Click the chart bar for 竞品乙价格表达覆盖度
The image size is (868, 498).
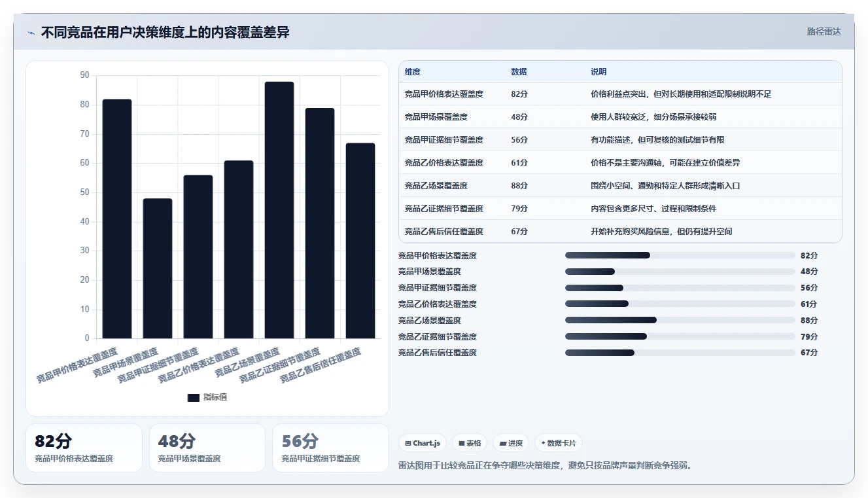(x=239, y=249)
